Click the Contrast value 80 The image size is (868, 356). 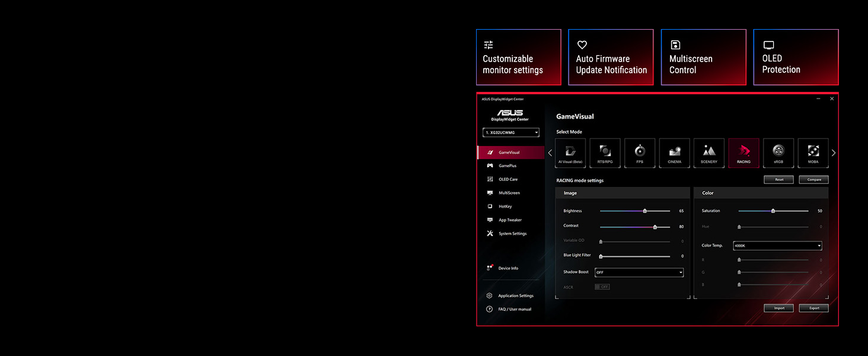tap(681, 226)
